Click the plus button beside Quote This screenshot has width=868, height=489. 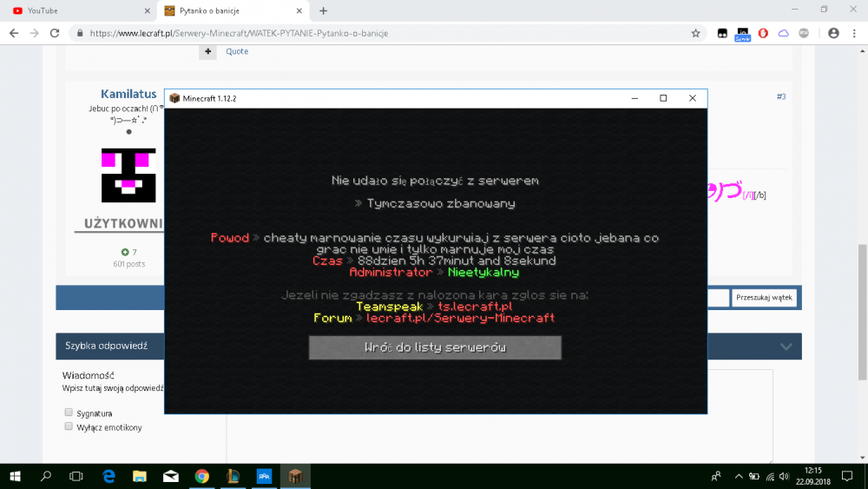(207, 51)
